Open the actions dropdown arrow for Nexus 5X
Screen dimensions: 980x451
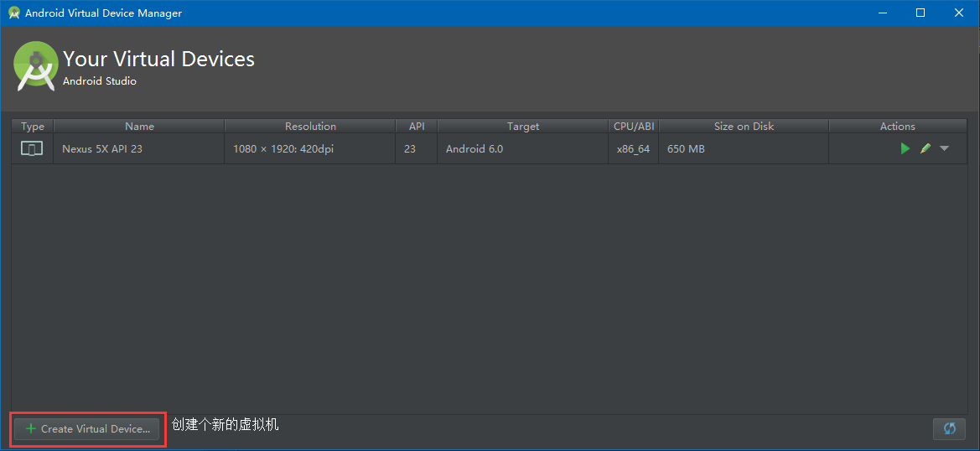coord(945,148)
